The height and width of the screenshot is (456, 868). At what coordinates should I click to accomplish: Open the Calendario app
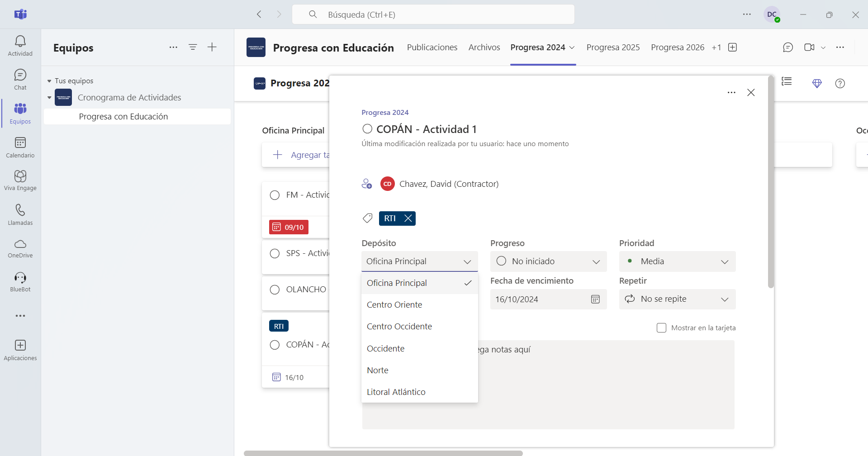pos(20,147)
